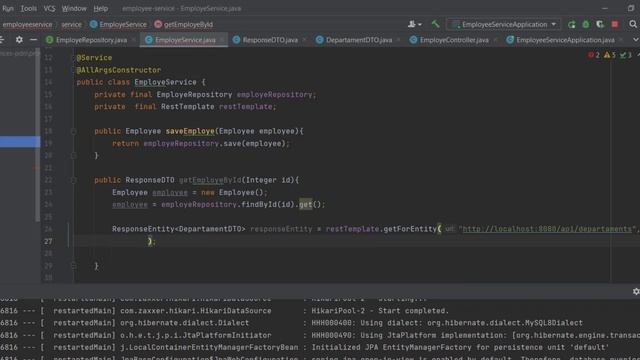Click the EmployeService class name in declaration
Viewport: 640px width, 360px height.
coord(165,82)
